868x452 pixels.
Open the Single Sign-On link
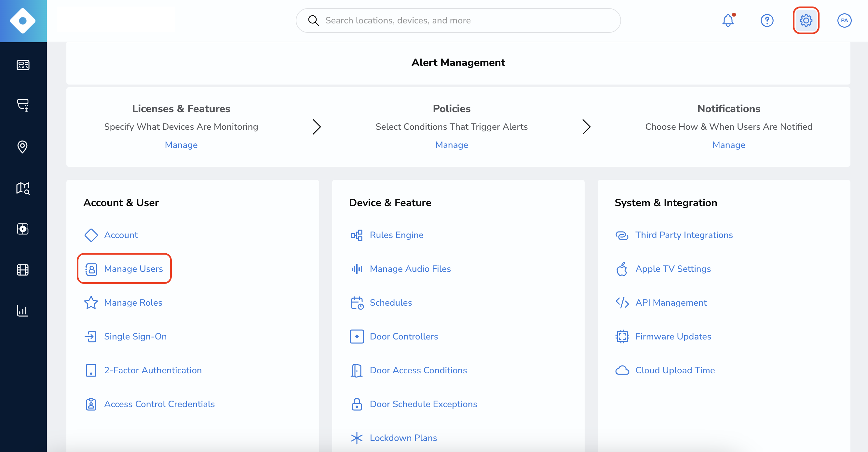tap(135, 337)
